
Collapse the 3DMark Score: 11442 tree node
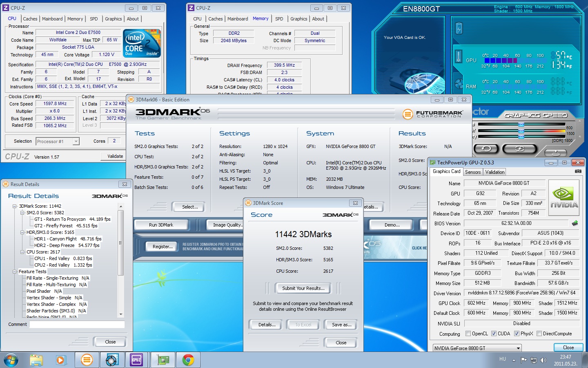15,206
